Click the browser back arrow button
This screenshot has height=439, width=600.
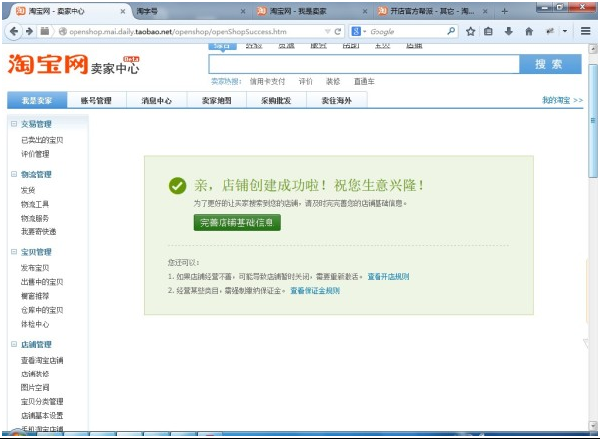coord(14,31)
